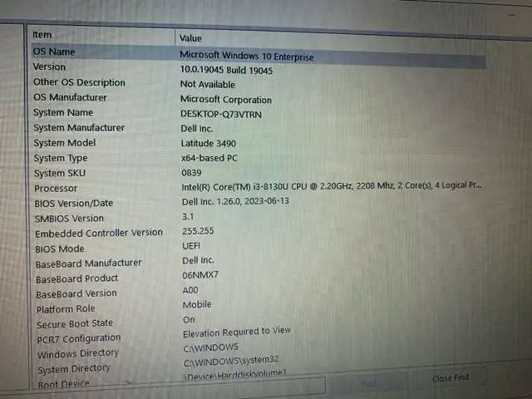532x399 pixels.
Task: Click the 0839 SKU value
Action: (x=192, y=173)
